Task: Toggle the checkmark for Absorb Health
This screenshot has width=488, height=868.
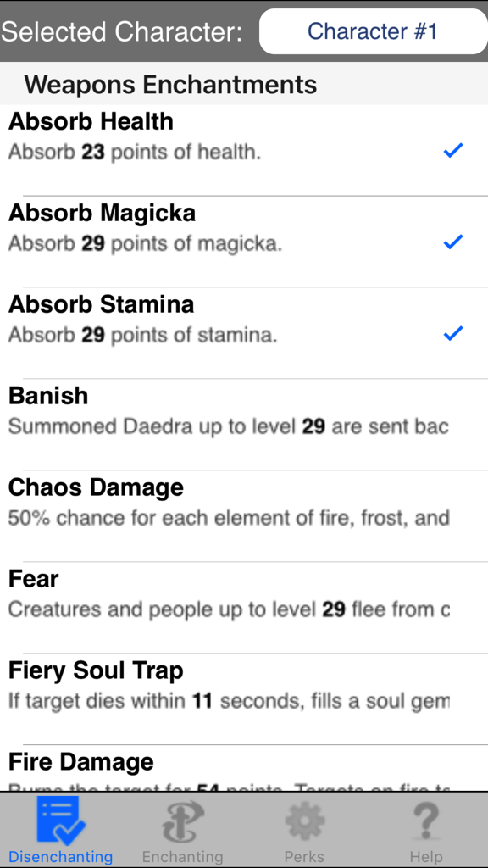Action: 453,150
